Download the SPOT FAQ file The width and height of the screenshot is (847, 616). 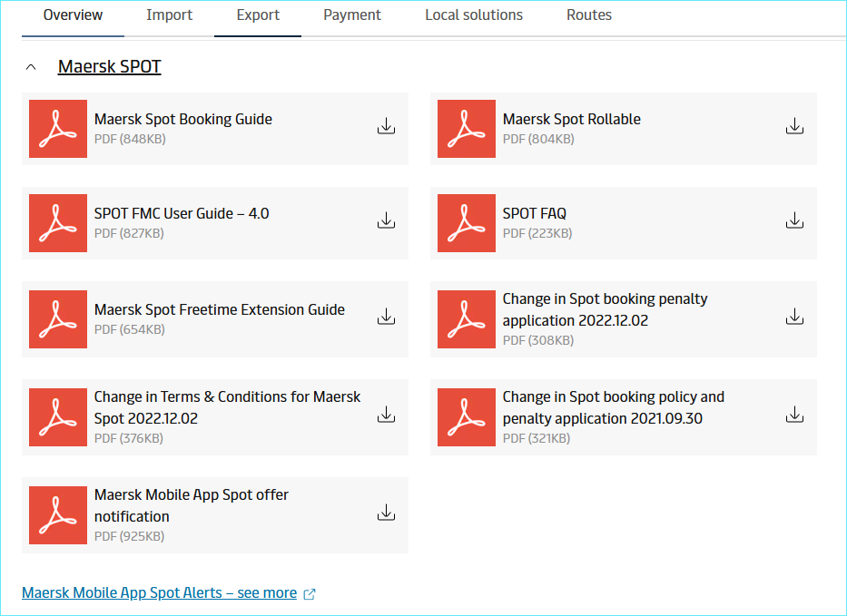794,221
